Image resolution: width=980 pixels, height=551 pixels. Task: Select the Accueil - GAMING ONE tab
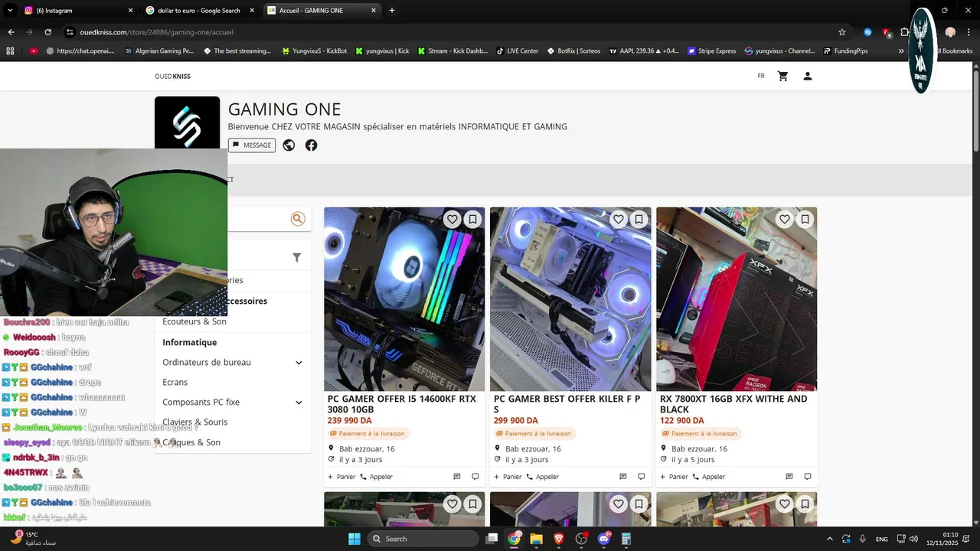click(x=322, y=11)
